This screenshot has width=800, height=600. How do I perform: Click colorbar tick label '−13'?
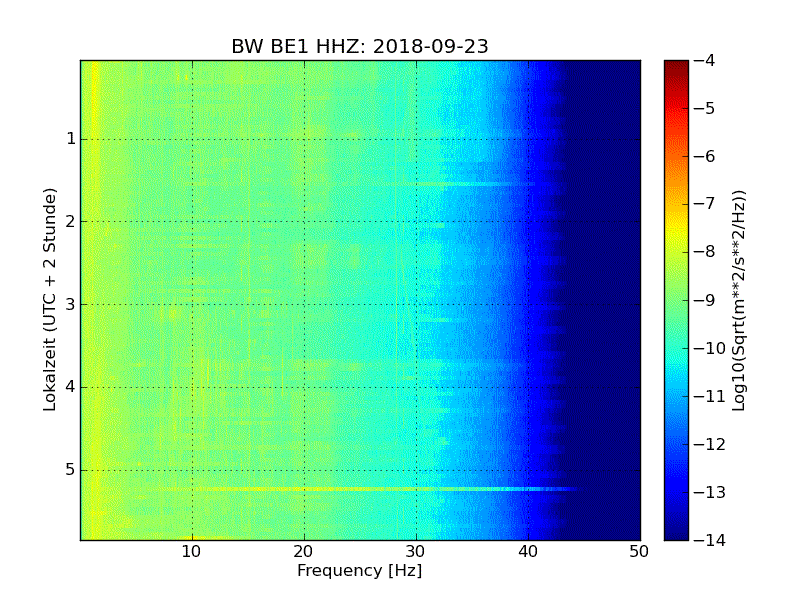[x=710, y=492]
